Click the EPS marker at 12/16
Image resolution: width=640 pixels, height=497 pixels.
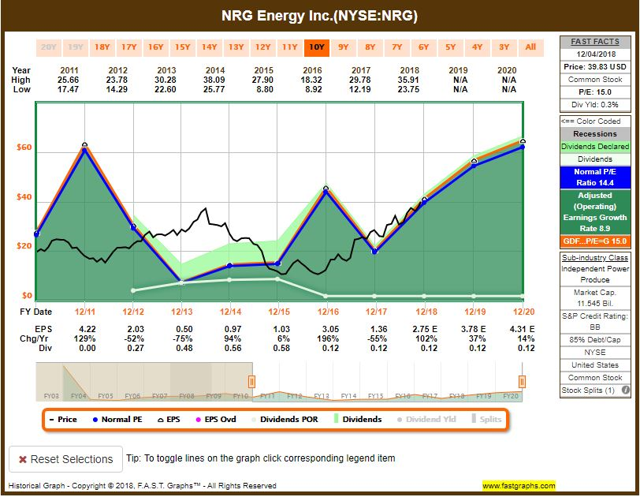click(326, 188)
